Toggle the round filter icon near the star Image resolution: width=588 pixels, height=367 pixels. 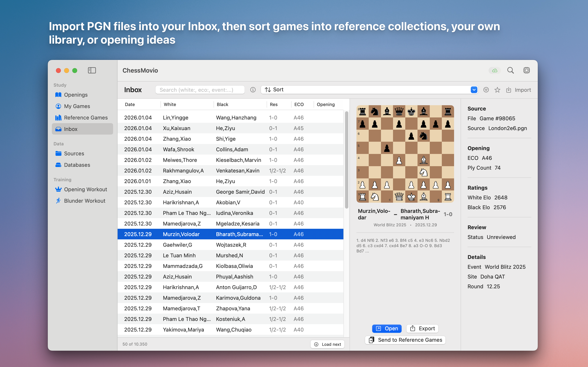coord(486,90)
